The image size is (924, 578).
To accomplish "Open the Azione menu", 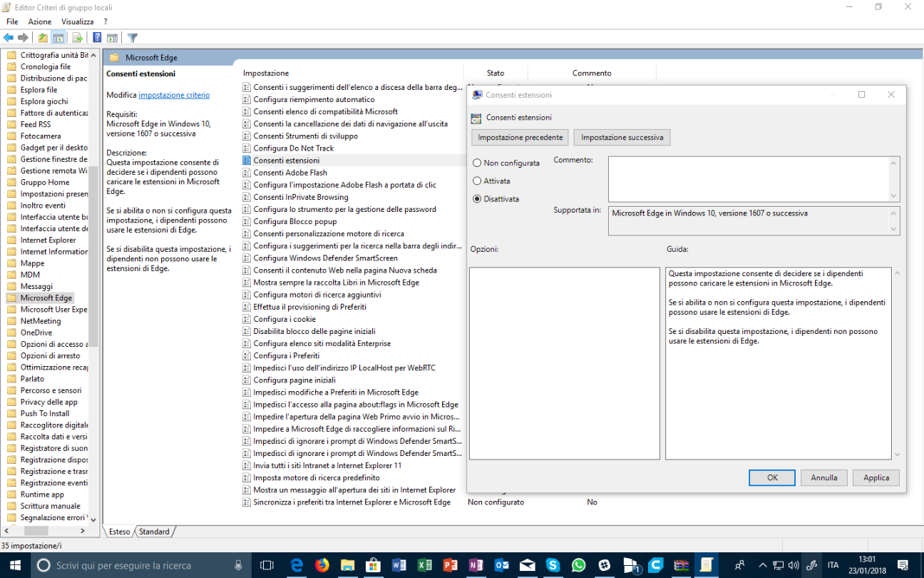I will pyautogui.click(x=40, y=22).
